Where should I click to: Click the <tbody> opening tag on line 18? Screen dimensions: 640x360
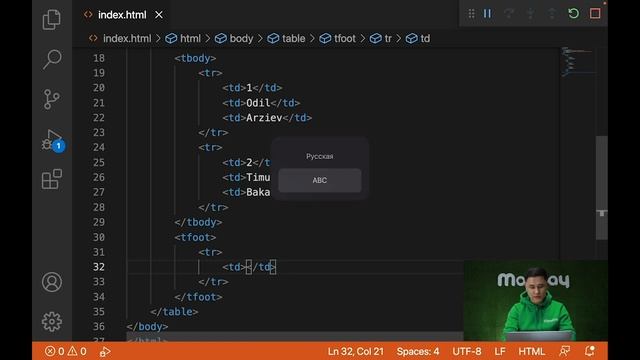click(195, 58)
